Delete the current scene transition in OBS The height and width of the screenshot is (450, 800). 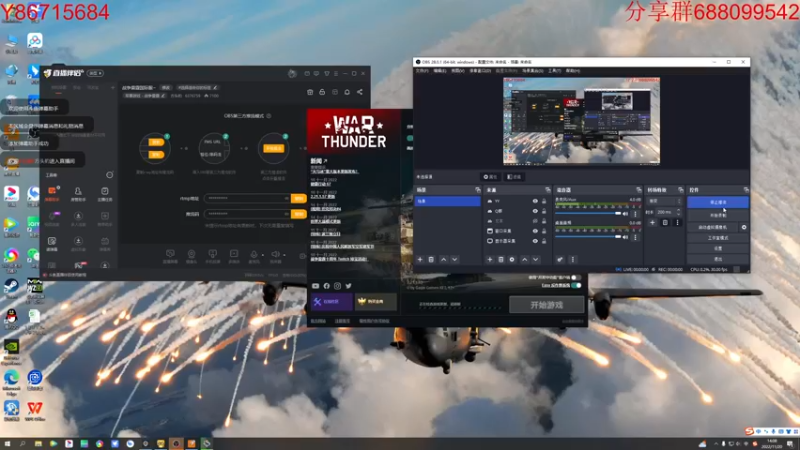click(665, 222)
